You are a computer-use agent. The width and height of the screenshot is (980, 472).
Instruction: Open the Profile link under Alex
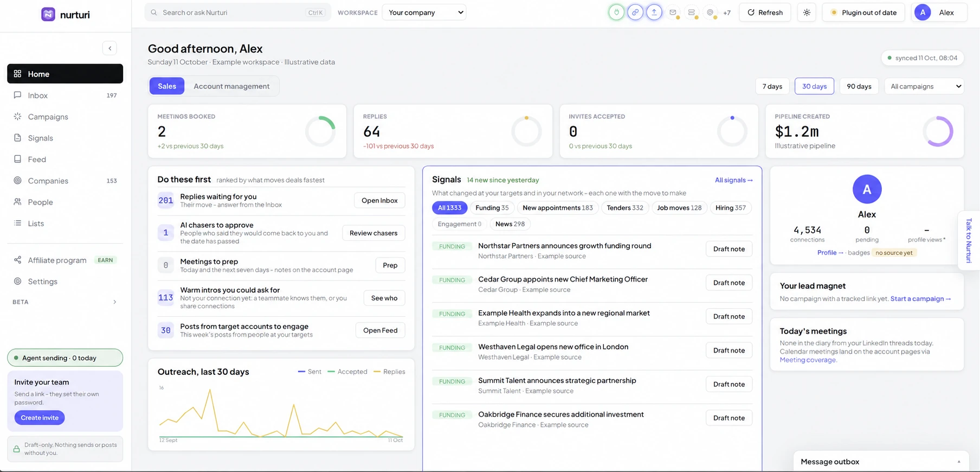point(830,253)
